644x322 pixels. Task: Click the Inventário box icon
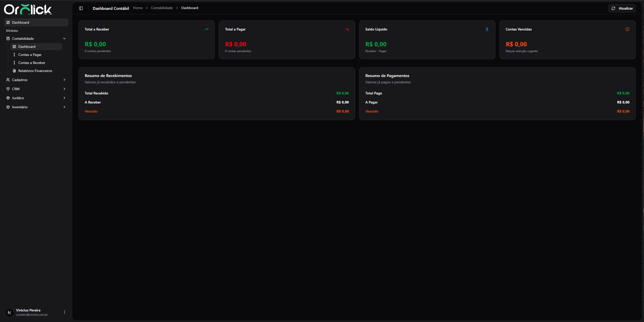tap(8, 107)
